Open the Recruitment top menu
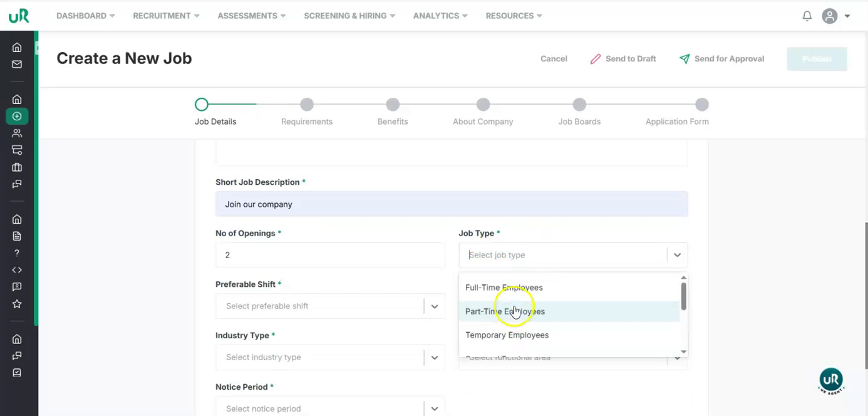The width and height of the screenshot is (868, 416). (166, 16)
